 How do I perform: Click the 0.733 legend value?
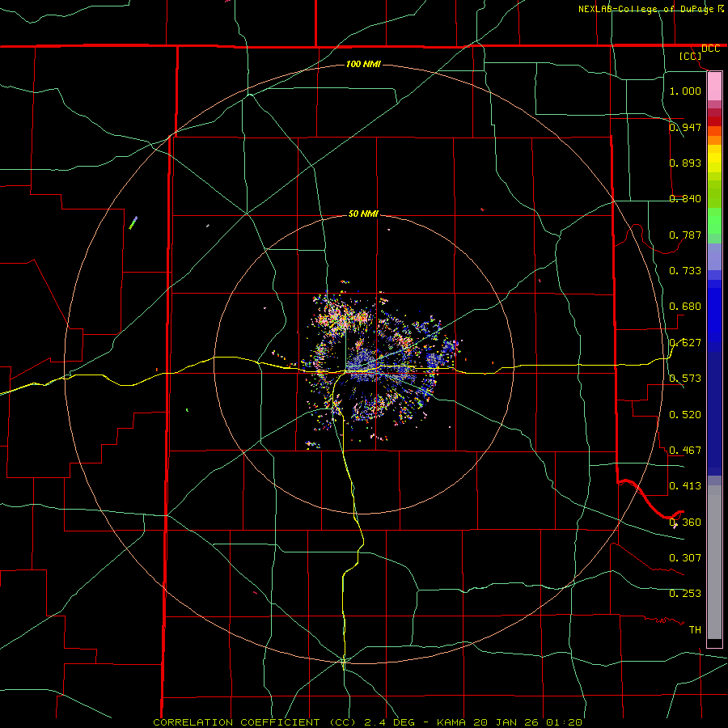click(x=685, y=270)
